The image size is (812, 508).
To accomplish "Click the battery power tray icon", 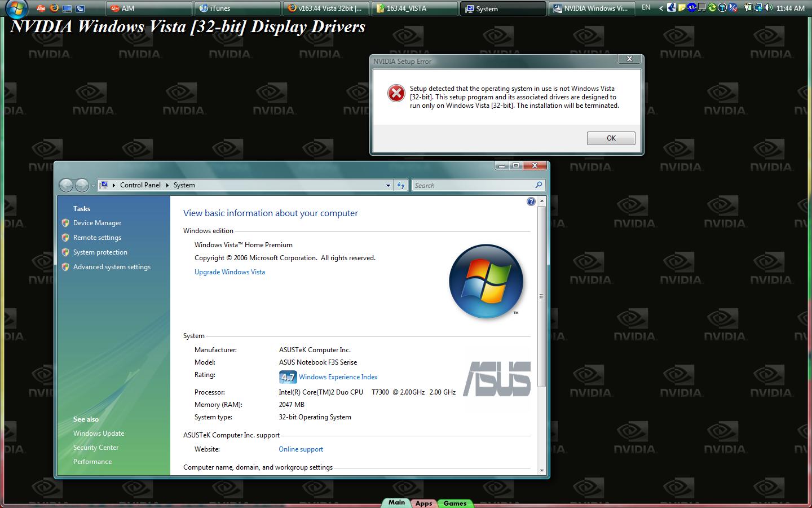I will point(748,8).
